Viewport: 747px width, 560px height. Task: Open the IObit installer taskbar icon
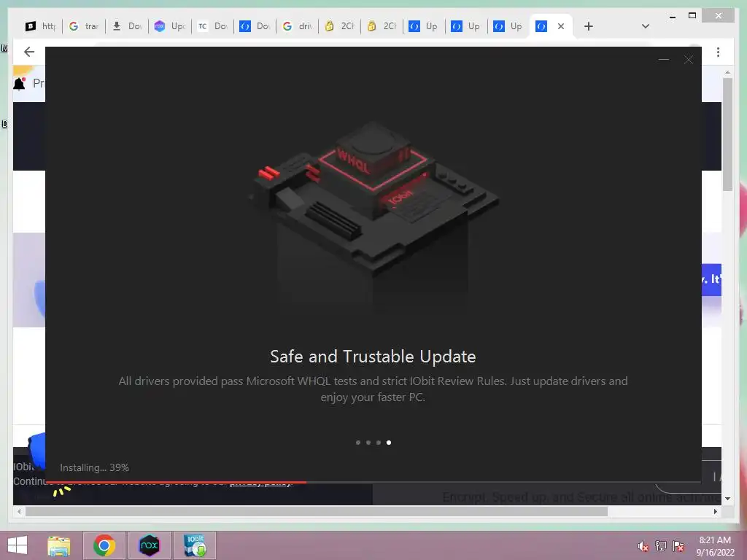click(x=195, y=545)
